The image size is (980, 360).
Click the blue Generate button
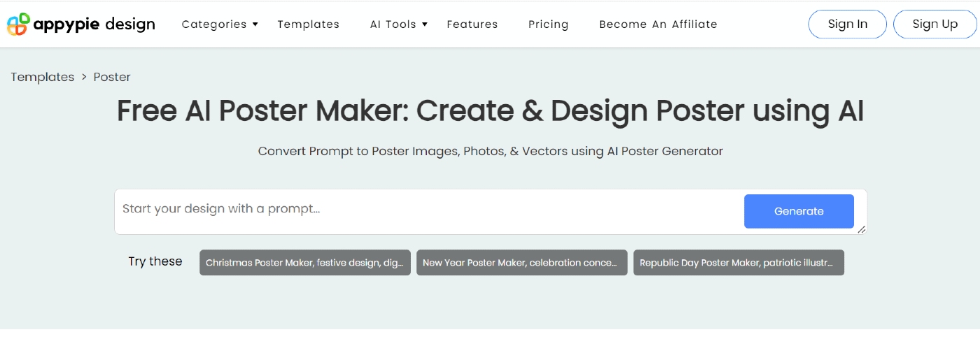click(x=799, y=211)
